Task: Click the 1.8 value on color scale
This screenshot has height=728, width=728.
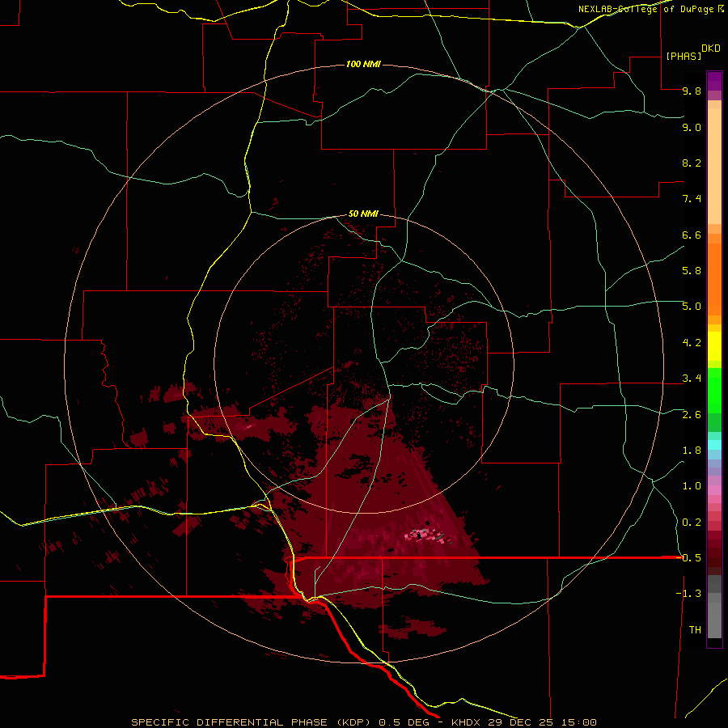Action: point(692,451)
